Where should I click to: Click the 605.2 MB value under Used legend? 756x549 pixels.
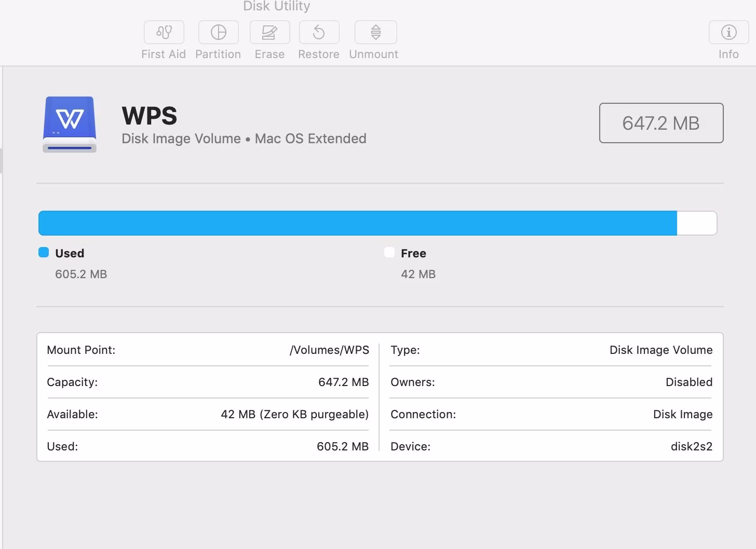[x=81, y=274]
